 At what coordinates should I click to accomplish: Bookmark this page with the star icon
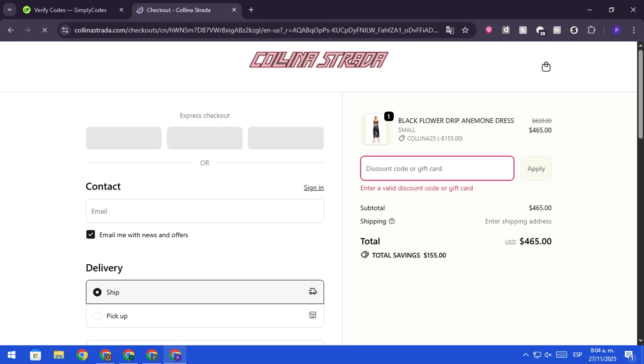[x=465, y=30]
